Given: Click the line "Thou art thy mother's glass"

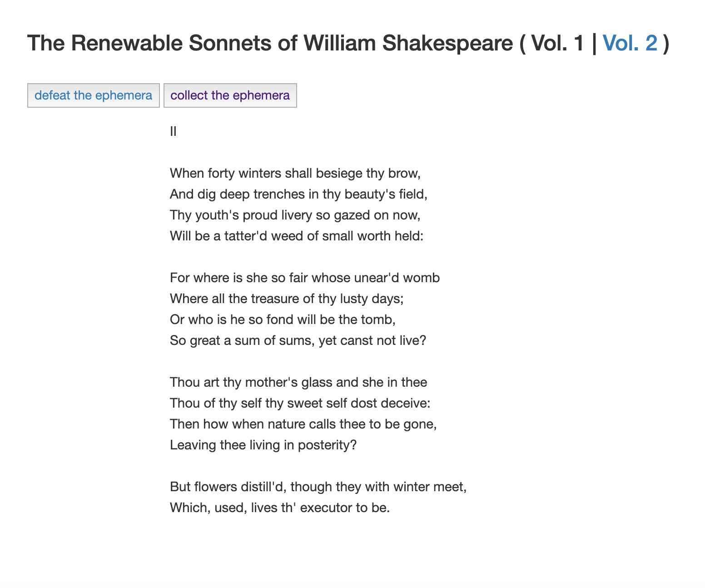Looking at the screenshot, I should coord(298,382).
